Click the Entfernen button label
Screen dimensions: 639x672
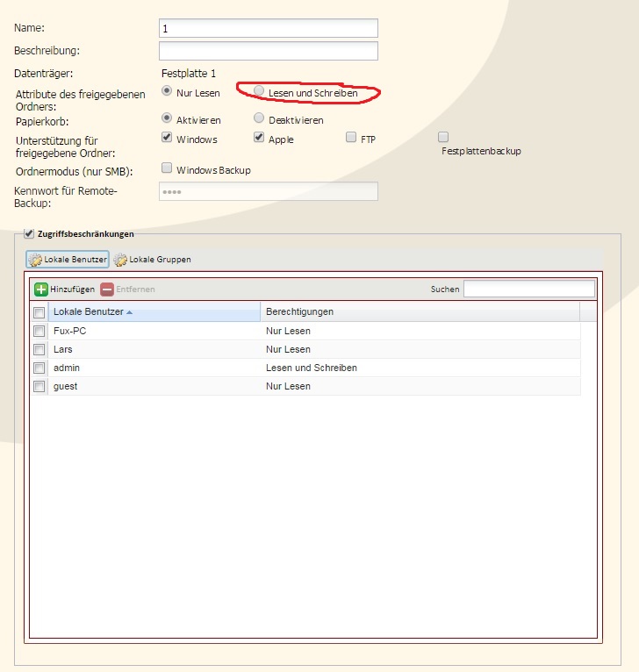135,290
